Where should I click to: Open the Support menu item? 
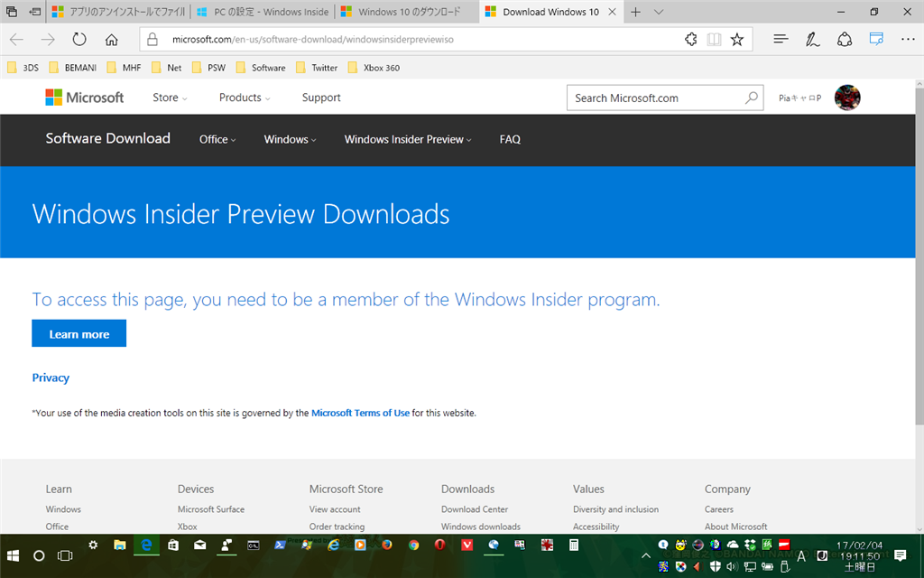[321, 98]
